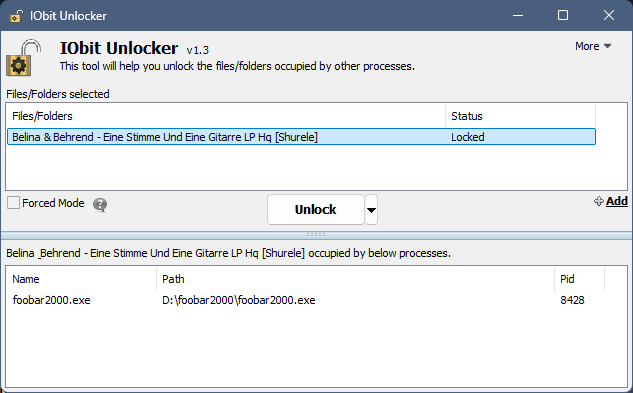Image resolution: width=633 pixels, height=393 pixels.
Task: Click the Unlock button
Action: pyautogui.click(x=316, y=210)
